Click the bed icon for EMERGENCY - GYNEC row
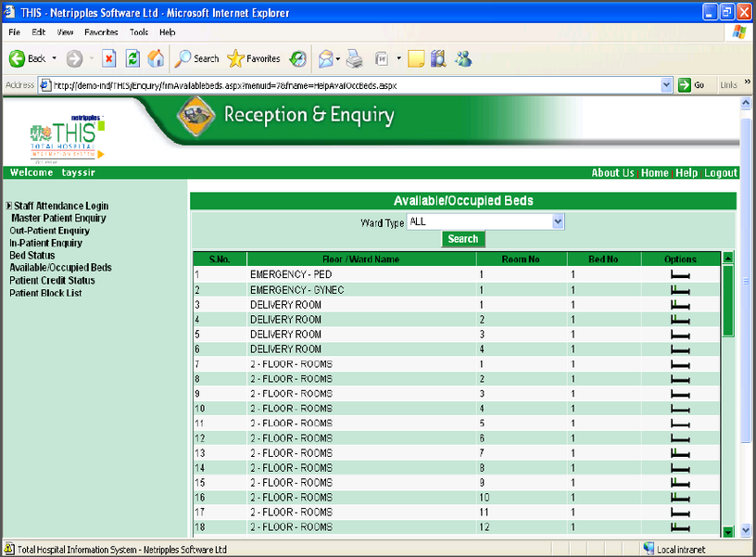 pyautogui.click(x=680, y=290)
